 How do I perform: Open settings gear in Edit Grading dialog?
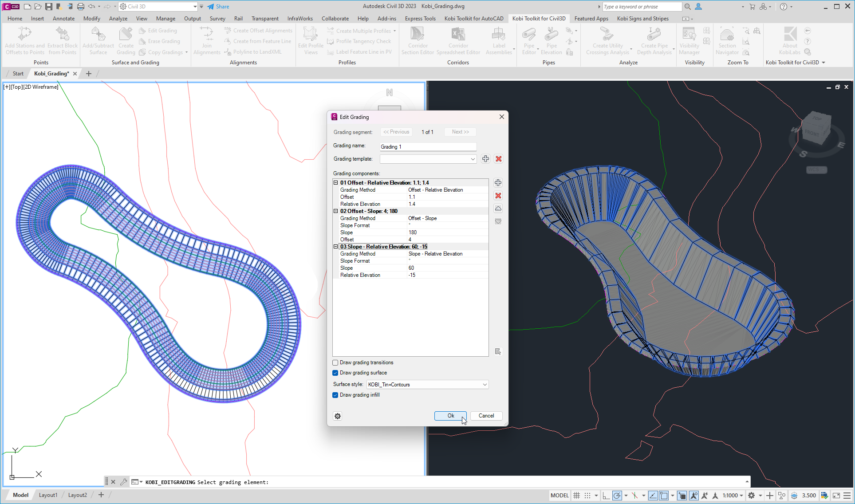click(x=338, y=416)
